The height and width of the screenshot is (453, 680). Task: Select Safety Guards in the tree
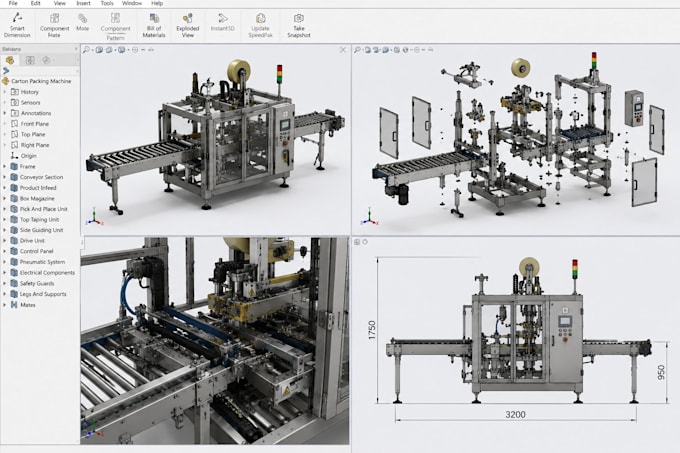pos(37,284)
